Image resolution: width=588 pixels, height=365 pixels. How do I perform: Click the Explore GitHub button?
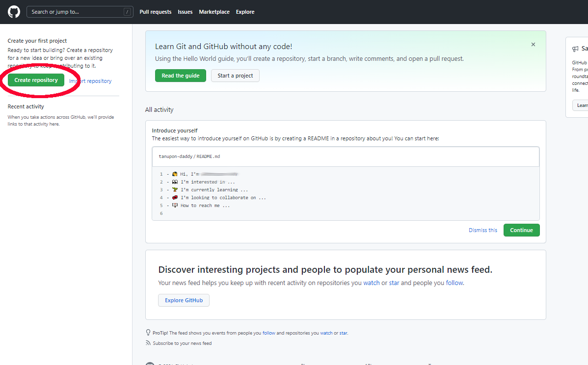click(184, 300)
